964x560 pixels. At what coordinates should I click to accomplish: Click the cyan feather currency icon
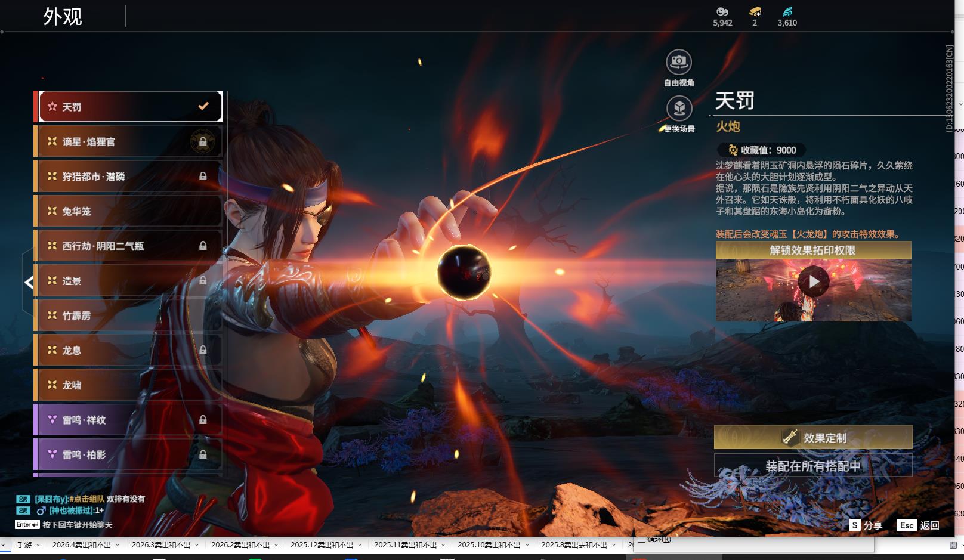click(787, 11)
